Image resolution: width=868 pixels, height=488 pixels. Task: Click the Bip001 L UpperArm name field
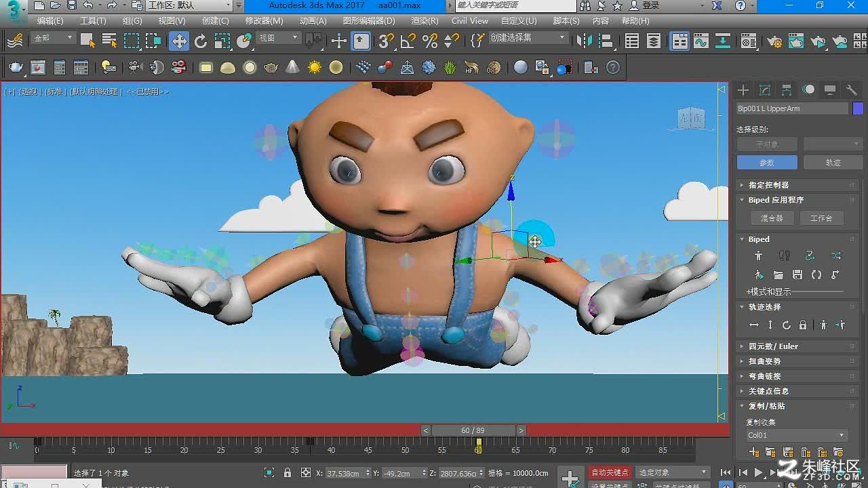click(x=792, y=108)
